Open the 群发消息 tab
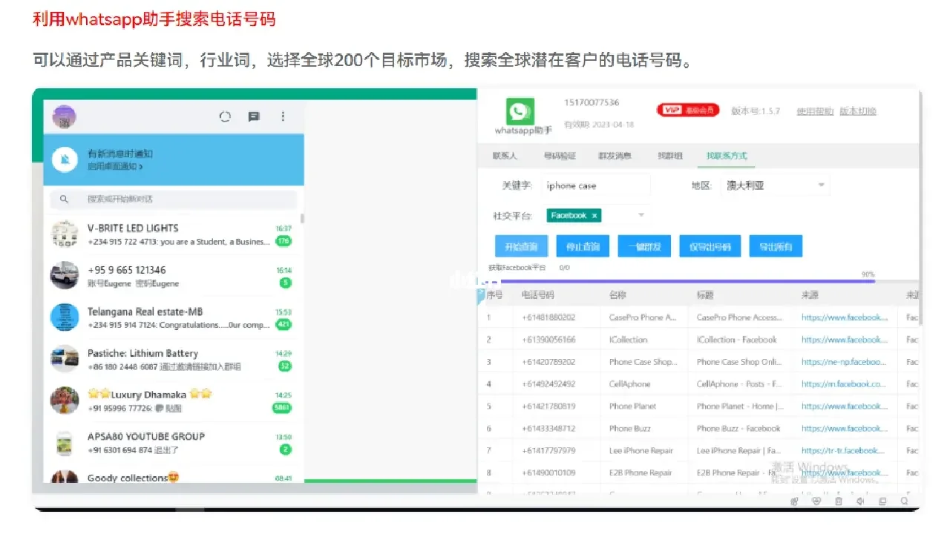Viewport: 950px width, 560px height. click(615, 156)
